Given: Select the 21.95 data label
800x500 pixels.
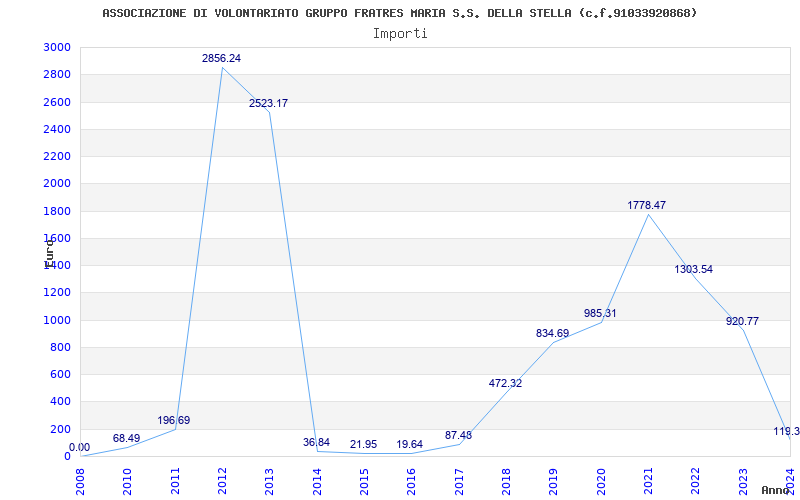Looking at the screenshot, I should (x=363, y=445).
